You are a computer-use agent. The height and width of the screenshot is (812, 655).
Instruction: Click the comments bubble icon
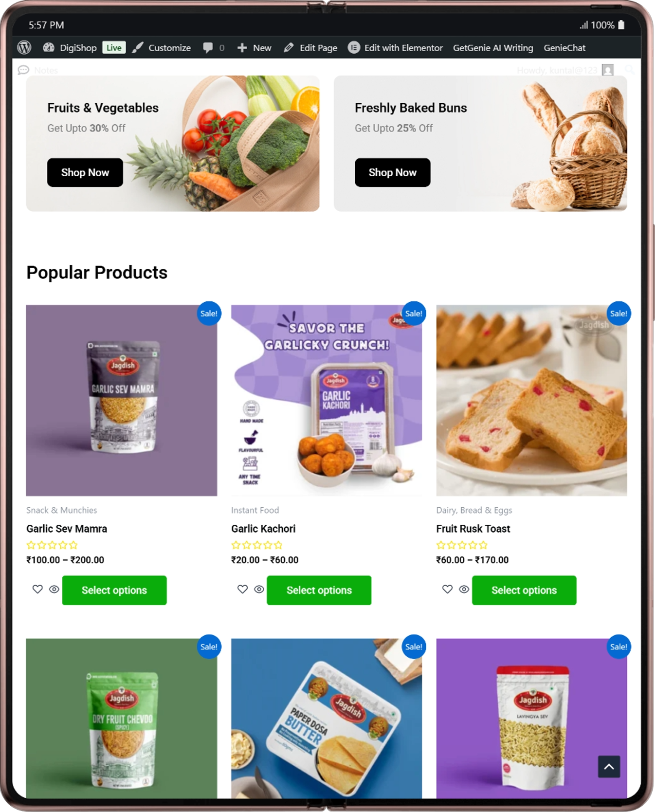(208, 48)
